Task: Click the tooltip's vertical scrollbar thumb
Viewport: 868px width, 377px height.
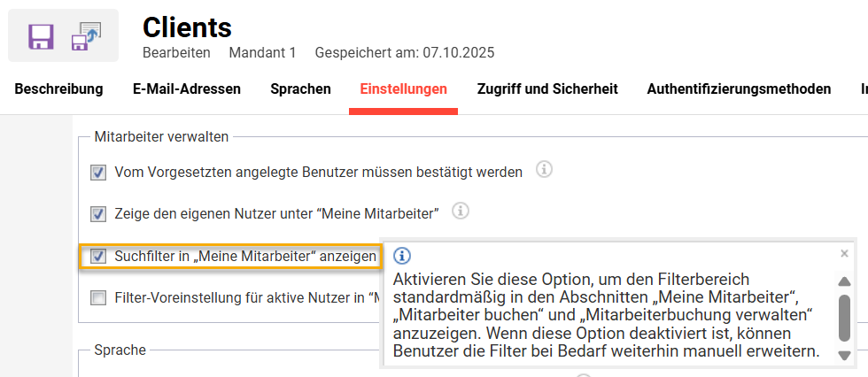Action: coord(844,317)
